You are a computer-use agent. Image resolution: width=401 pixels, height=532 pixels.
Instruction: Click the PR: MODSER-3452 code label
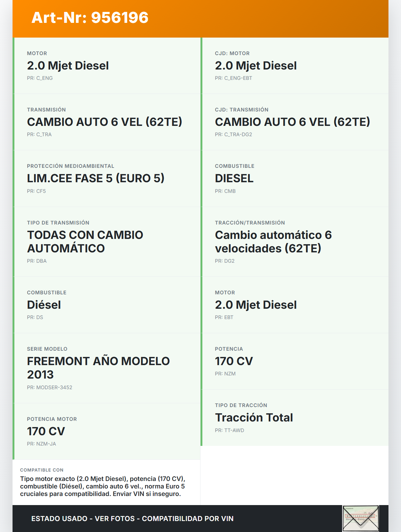click(x=49, y=387)
